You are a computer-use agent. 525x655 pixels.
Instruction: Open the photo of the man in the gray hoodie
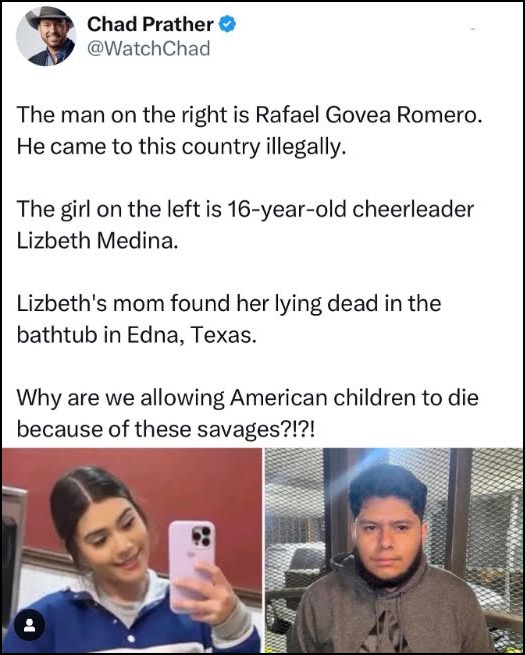[x=394, y=549]
